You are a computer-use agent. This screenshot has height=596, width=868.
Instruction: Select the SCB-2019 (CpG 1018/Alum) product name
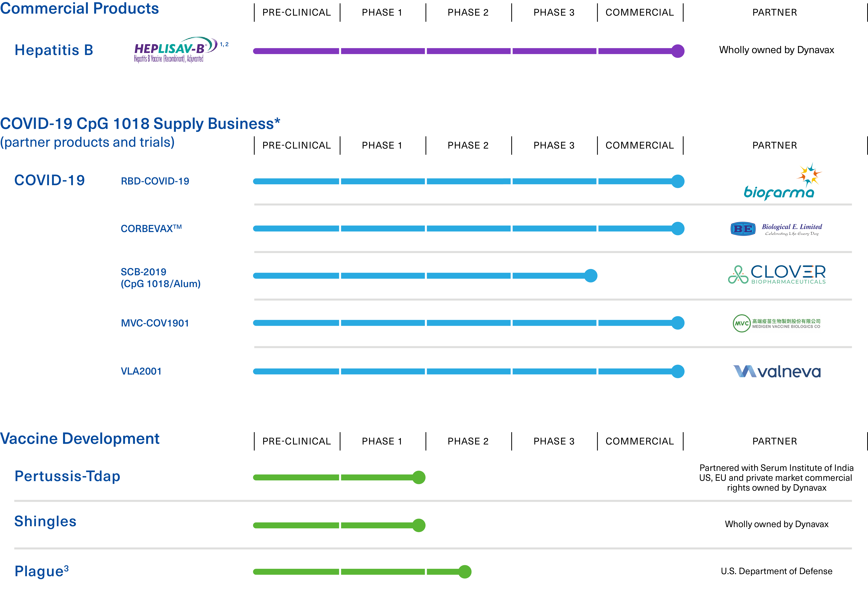click(161, 278)
